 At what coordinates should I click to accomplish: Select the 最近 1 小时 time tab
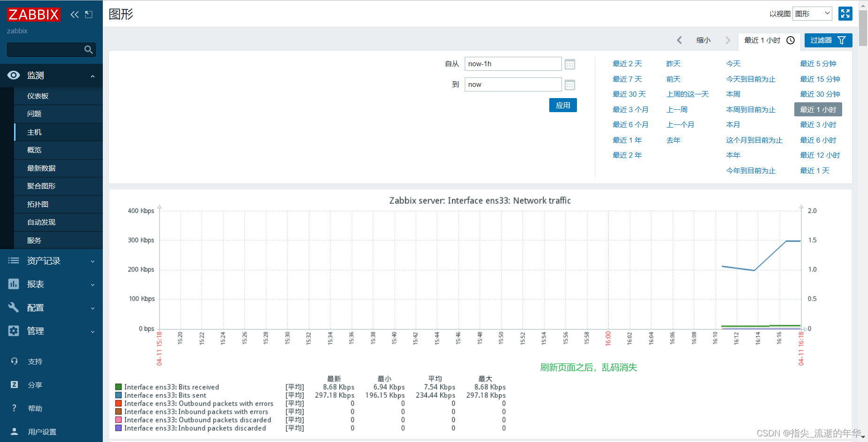770,40
